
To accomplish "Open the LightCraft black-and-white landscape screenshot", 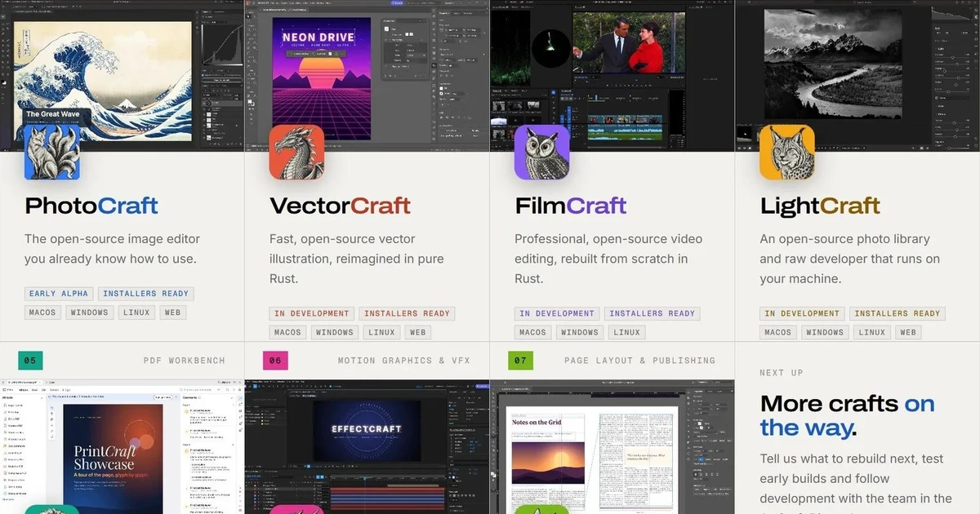I will [x=857, y=75].
